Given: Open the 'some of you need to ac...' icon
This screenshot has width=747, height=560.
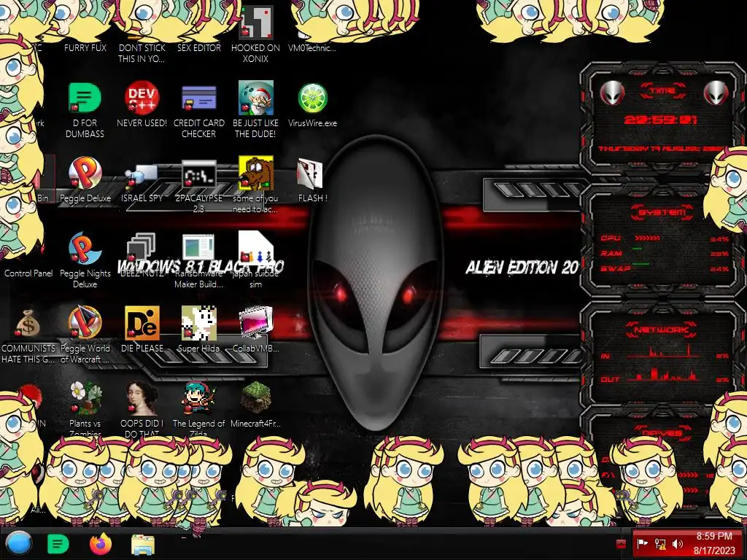Looking at the screenshot, I should [x=256, y=173].
